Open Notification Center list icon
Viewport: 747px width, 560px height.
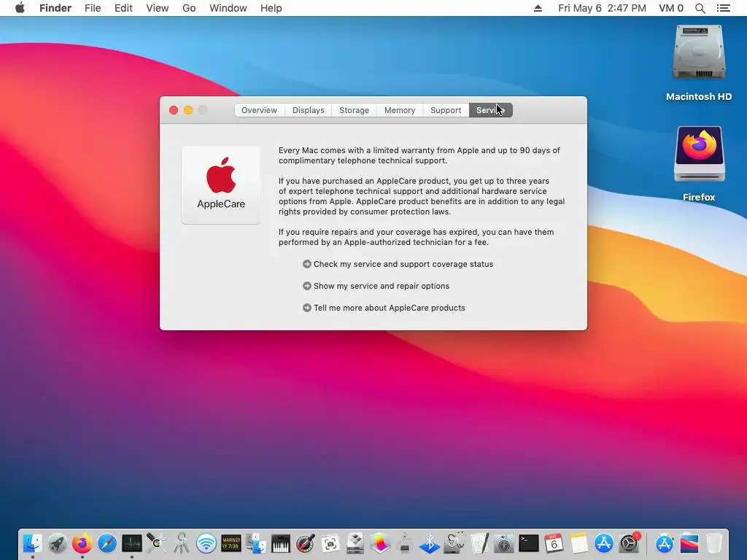tap(724, 8)
